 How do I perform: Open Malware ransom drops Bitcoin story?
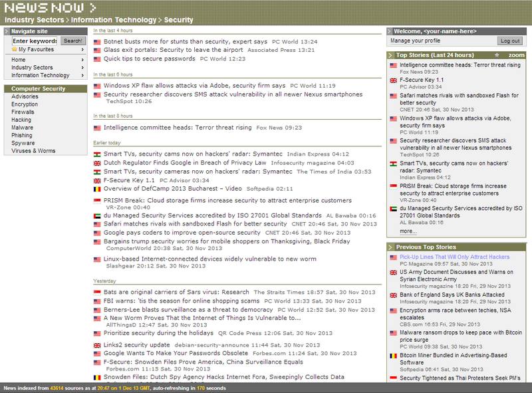coord(461,336)
